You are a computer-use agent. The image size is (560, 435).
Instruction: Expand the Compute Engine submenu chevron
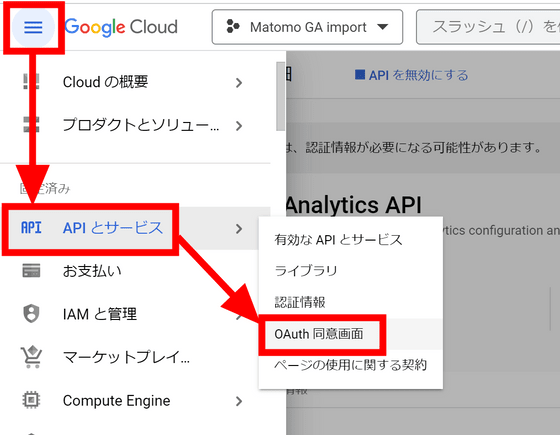click(239, 401)
